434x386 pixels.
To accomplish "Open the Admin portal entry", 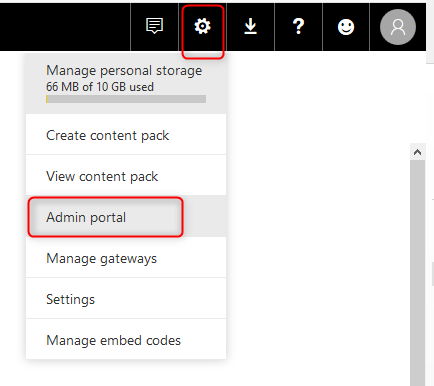I will coord(126,217).
